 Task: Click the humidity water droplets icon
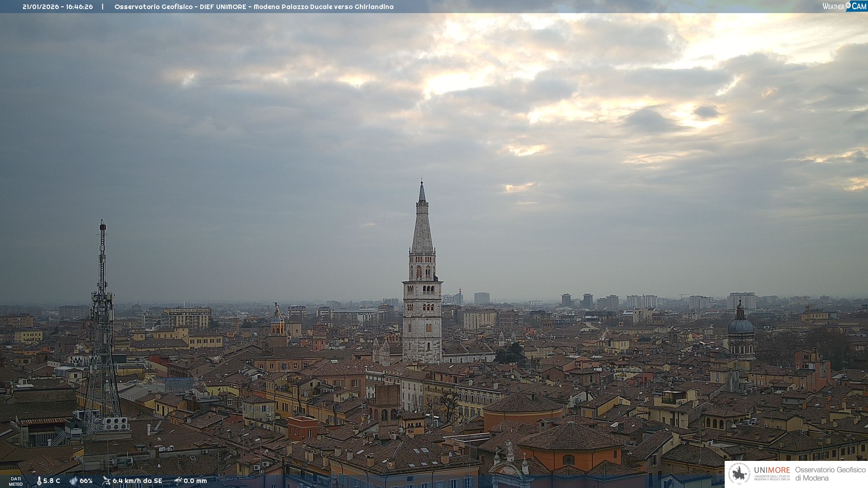click(73, 481)
